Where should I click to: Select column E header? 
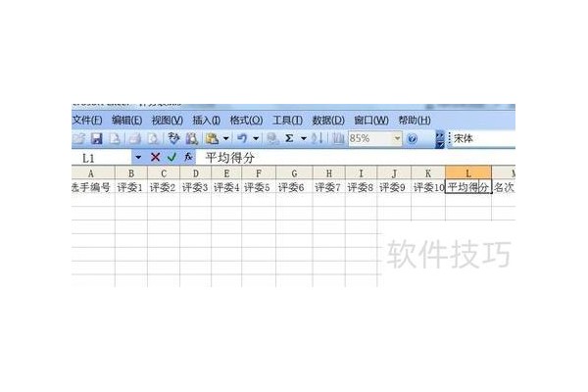coord(226,173)
